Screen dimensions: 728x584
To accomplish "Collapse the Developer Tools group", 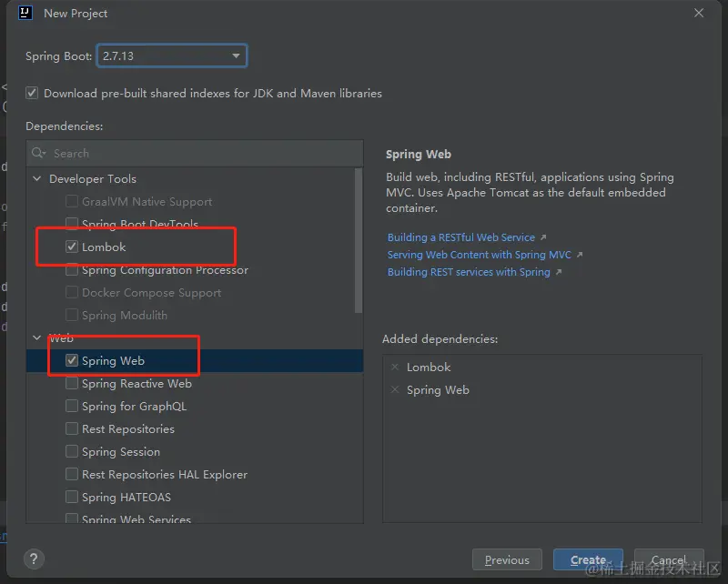I will coord(36,178).
